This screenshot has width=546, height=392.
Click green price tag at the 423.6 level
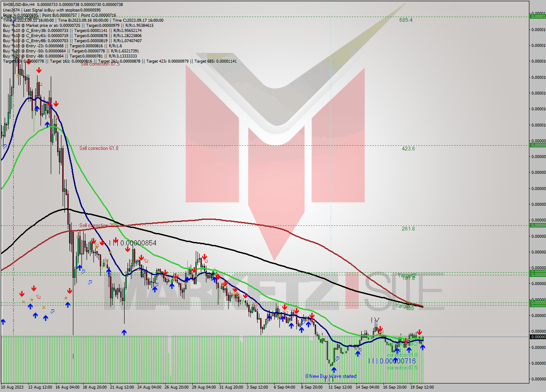[537, 145]
